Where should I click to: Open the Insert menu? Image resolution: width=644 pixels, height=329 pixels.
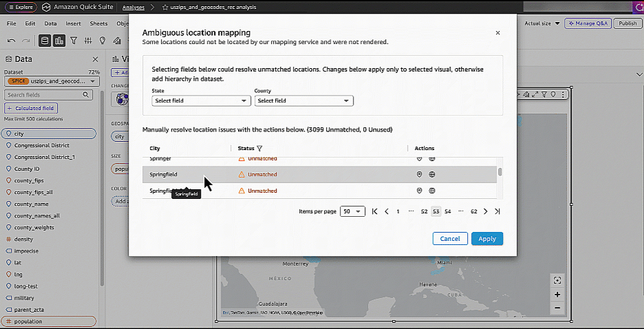coord(73,24)
